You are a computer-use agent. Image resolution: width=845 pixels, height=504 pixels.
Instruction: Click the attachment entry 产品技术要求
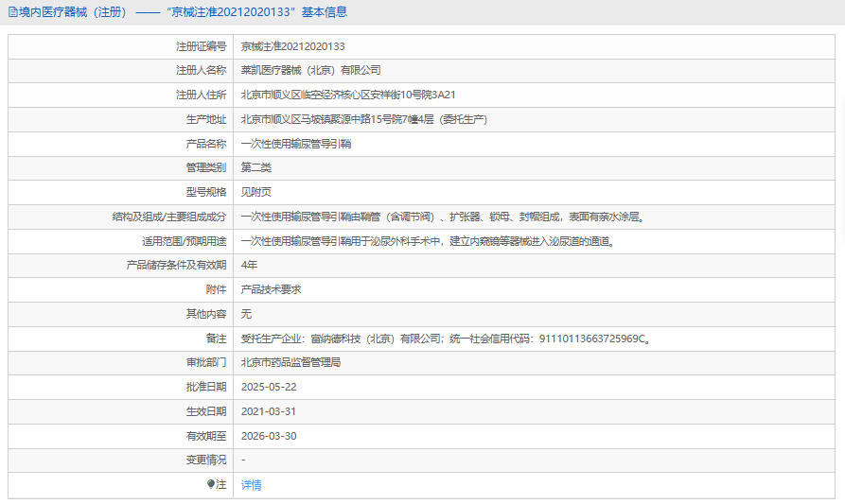pos(271,289)
